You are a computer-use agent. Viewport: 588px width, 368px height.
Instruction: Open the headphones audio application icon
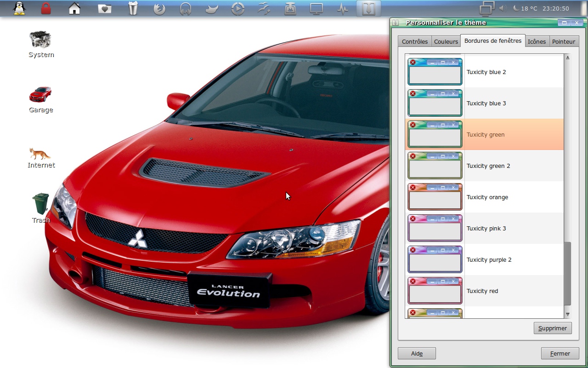pyautogui.click(x=186, y=9)
